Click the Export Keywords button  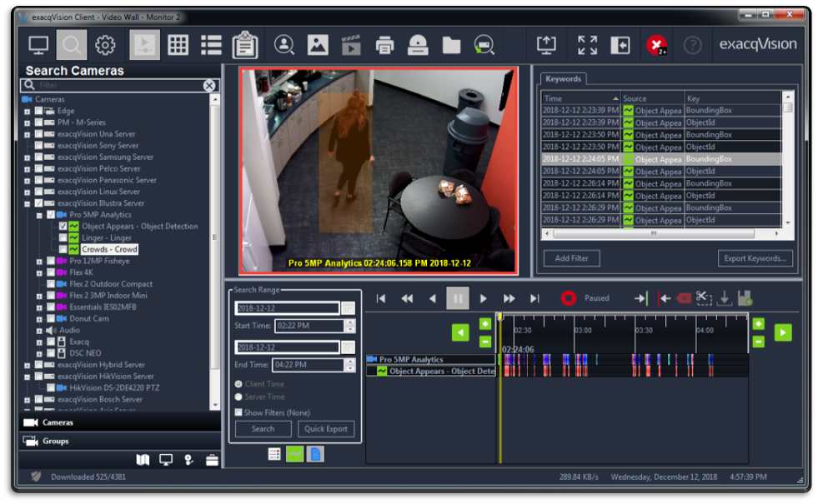click(x=755, y=258)
